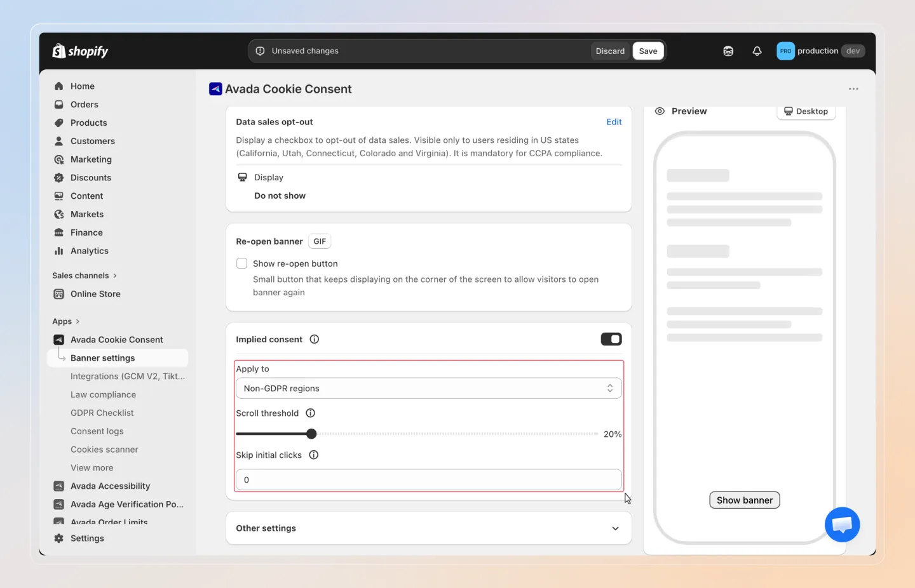Open the three-dot more actions menu
This screenshot has width=915, height=588.
853,89
